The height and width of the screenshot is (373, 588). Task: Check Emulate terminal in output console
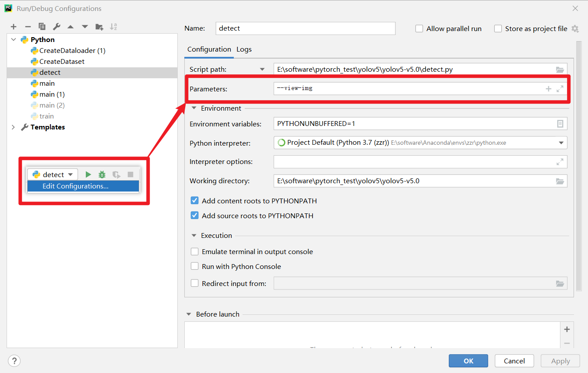pyautogui.click(x=195, y=251)
